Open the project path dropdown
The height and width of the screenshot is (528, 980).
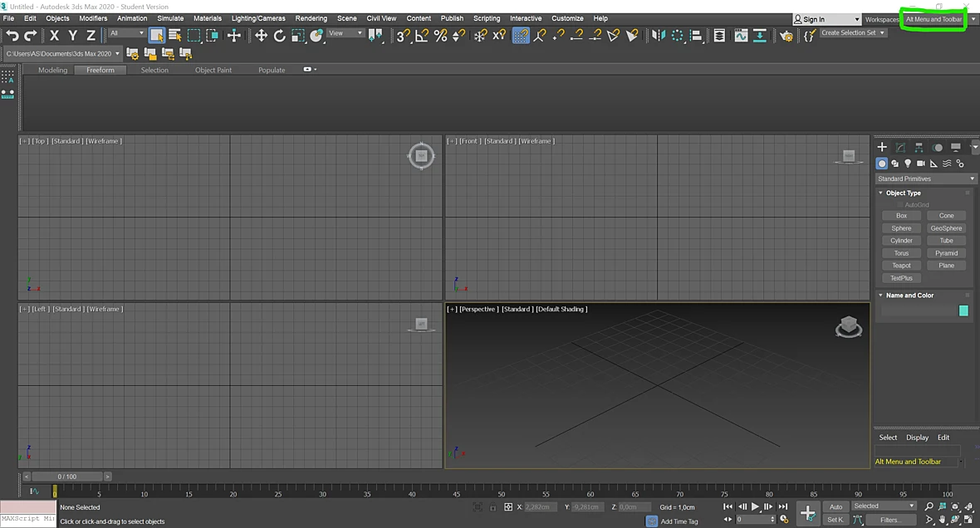tap(62, 54)
